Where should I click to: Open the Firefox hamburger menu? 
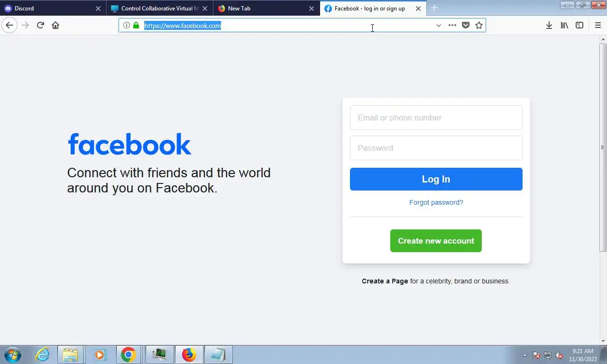[598, 25]
